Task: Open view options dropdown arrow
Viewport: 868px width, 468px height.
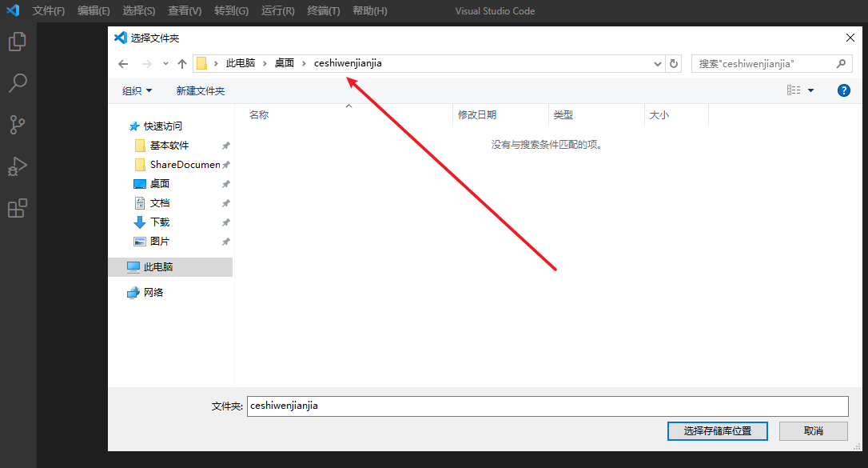Action: coord(811,90)
